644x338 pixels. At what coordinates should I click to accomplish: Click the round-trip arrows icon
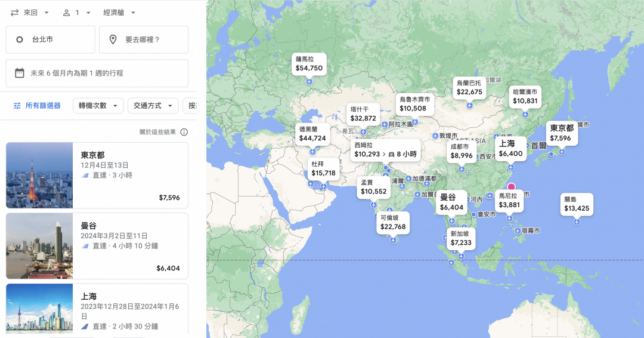(15, 13)
